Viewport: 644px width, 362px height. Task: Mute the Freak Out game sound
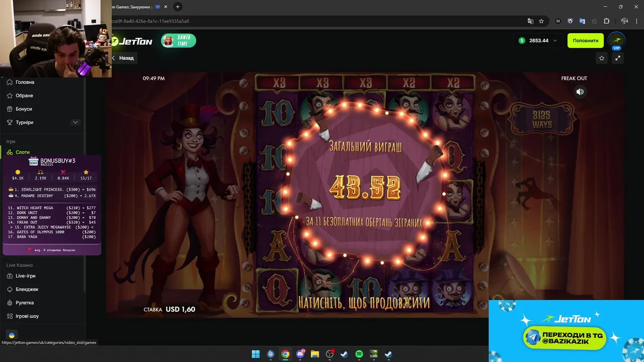[x=580, y=92]
